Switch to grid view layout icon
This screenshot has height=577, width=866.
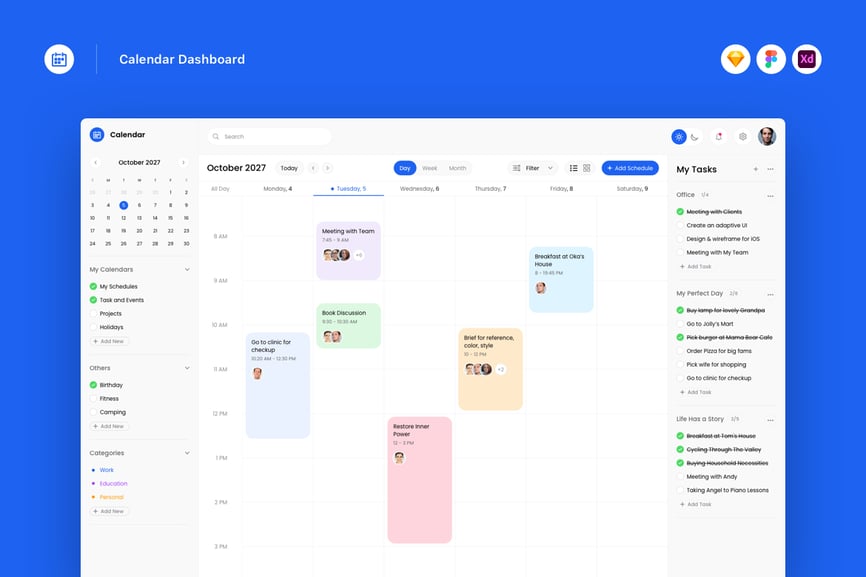pos(587,168)
